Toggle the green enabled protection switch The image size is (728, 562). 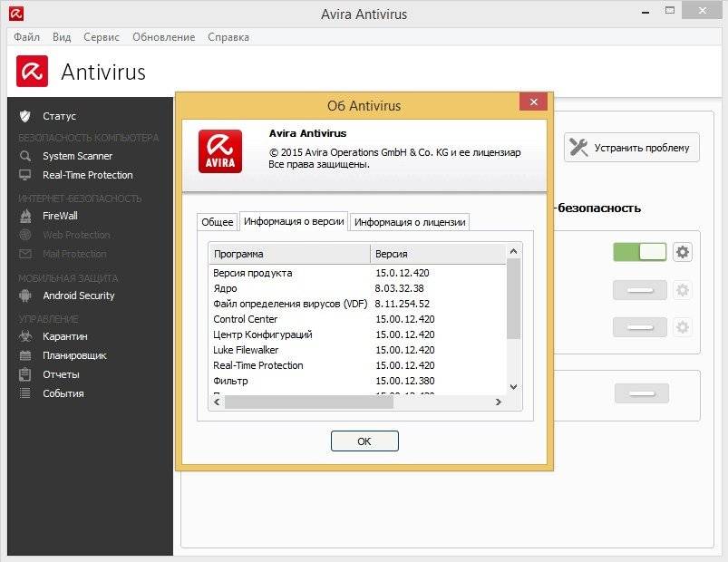click(640, 252)
